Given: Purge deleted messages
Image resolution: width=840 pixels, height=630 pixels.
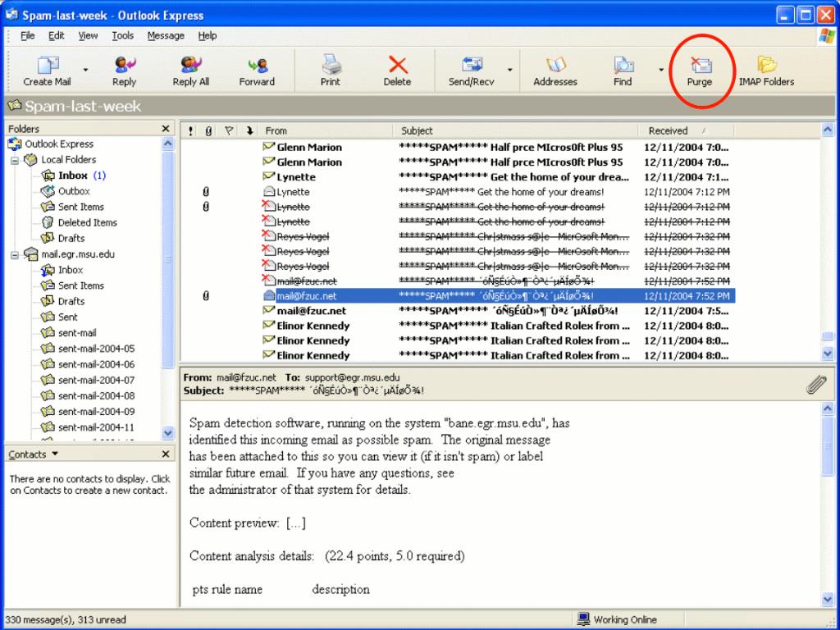Looking at the screenshot, I should [700, 71].
